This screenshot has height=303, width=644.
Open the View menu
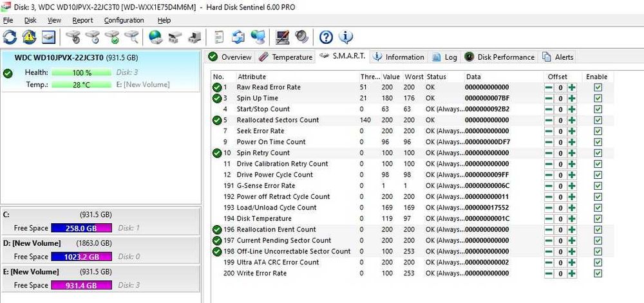tap(54, 20)
